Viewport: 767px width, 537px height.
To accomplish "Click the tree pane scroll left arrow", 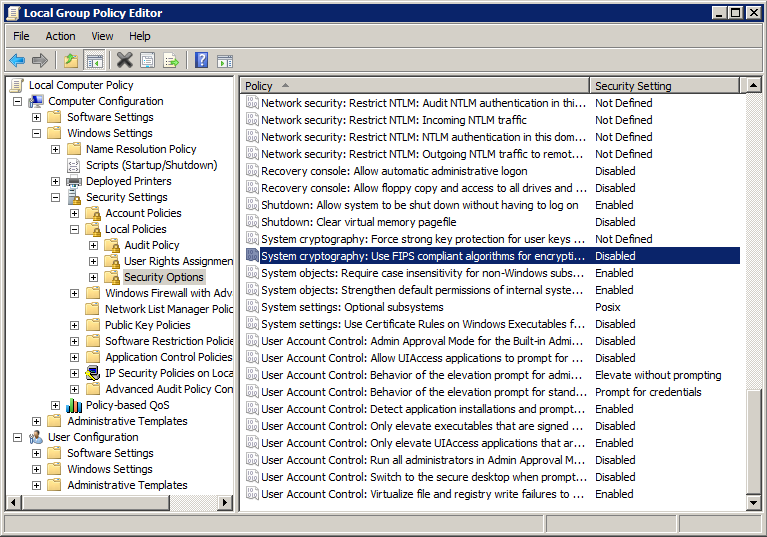I will [x=14, y=502].
